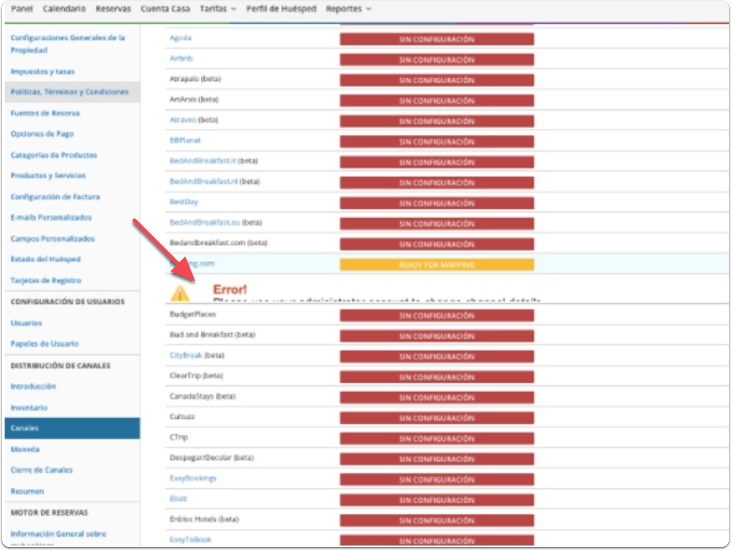Open Resumen in sidebar

click(x=27, y=491)
